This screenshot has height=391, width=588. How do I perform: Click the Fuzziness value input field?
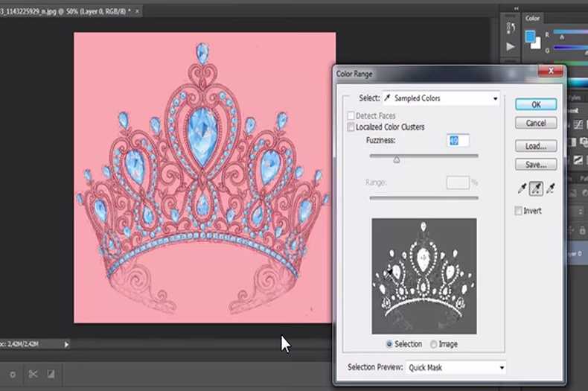(458, 141)
